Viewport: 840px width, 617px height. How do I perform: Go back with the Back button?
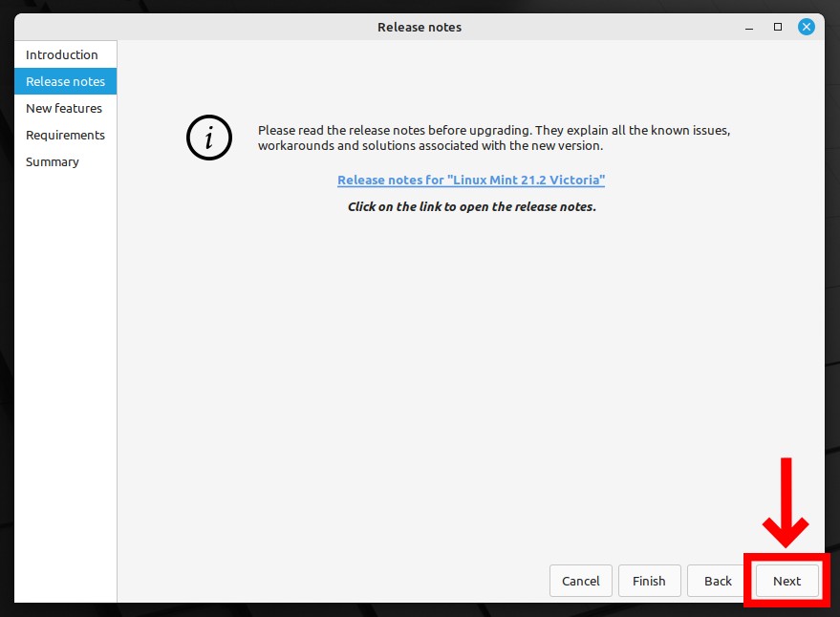[x=718, y=581]
